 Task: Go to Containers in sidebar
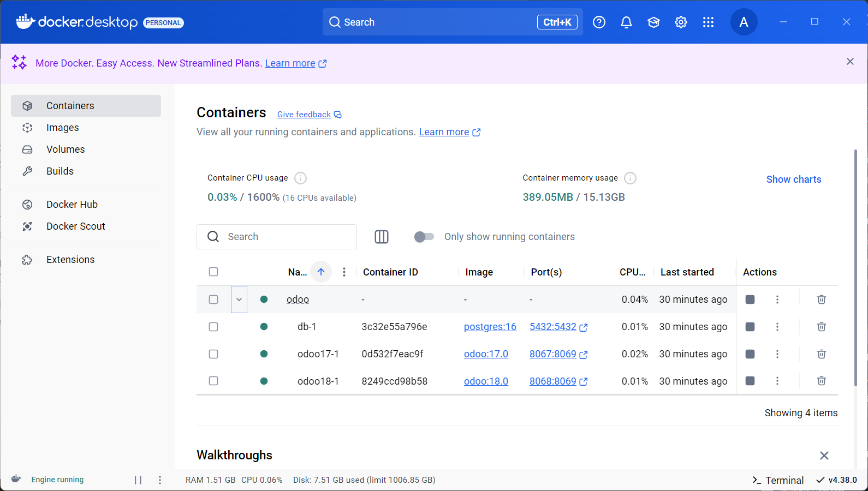tap(86, 106)
